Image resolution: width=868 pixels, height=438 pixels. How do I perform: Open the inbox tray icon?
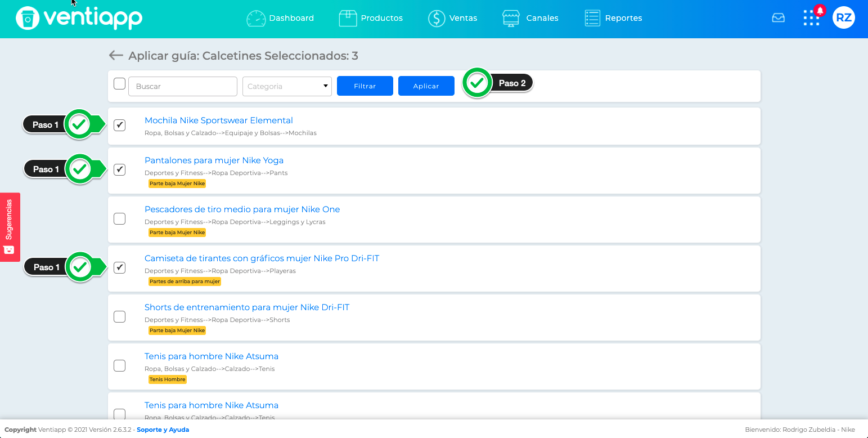click(779, 18)
